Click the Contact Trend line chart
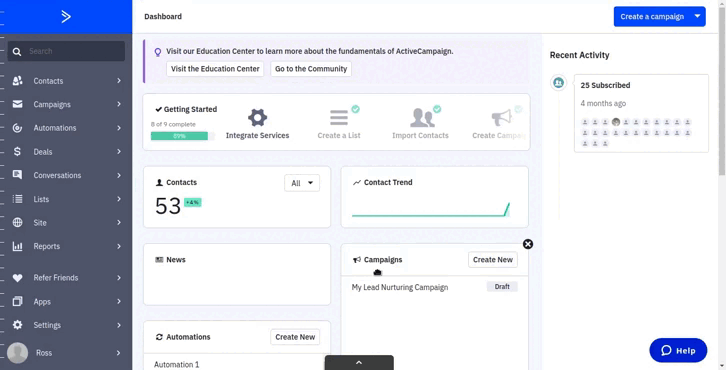The width and height of the screenshot is (726, 370). point(431,210)
